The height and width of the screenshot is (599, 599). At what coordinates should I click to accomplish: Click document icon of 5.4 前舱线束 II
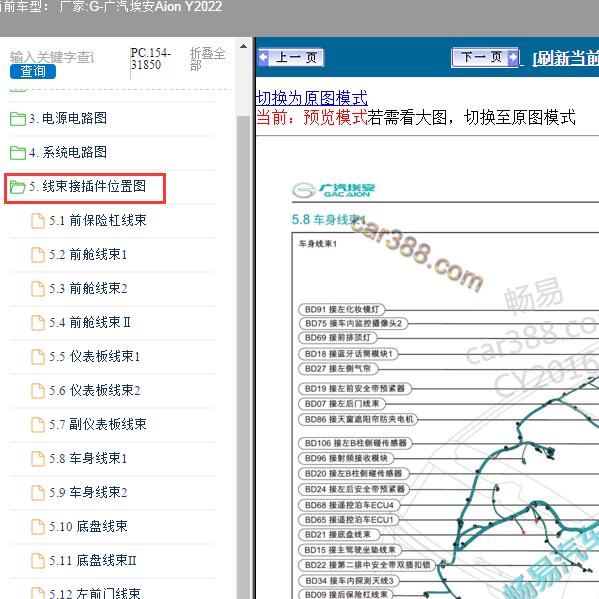[38, 323]
